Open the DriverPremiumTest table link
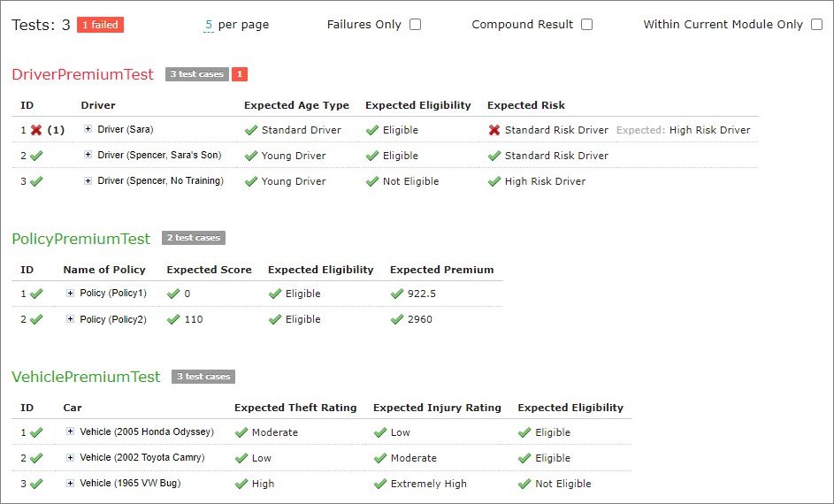The image size is (834, 504). click(82, 74)
